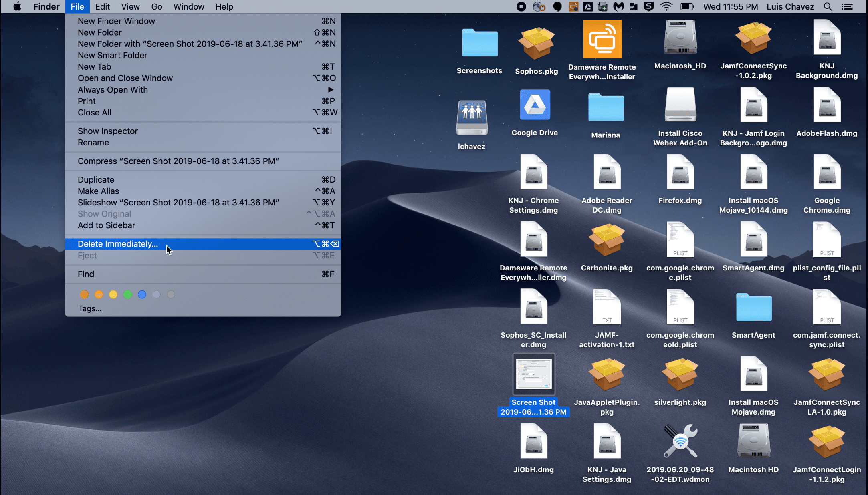868x495 pixels.
Task: Select the lchavez network home icon
Action: pos(472,117)
